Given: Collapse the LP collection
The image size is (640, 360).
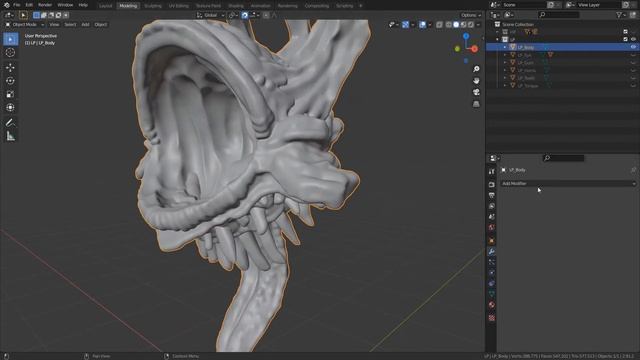Looking at the screenshot, I should point(498,40).
